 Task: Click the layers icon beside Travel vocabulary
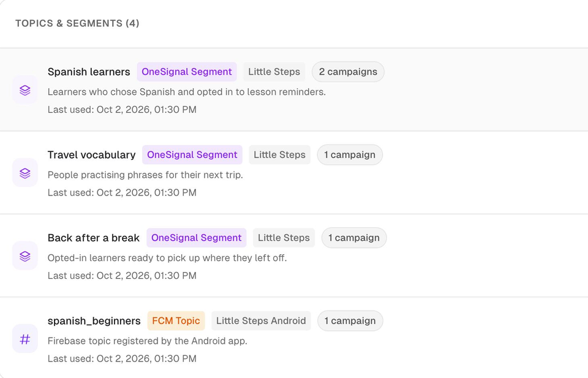pos(25,173)
